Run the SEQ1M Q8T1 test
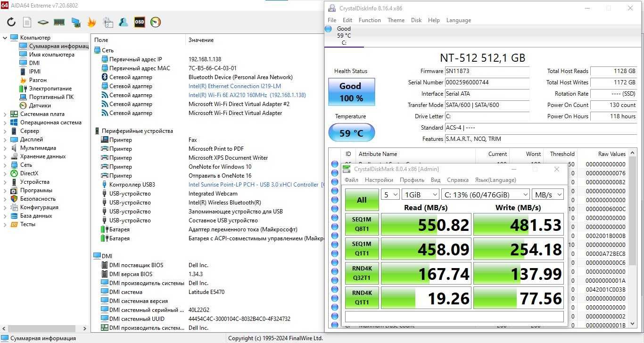The image size is (644, 343). click(362, 224)
